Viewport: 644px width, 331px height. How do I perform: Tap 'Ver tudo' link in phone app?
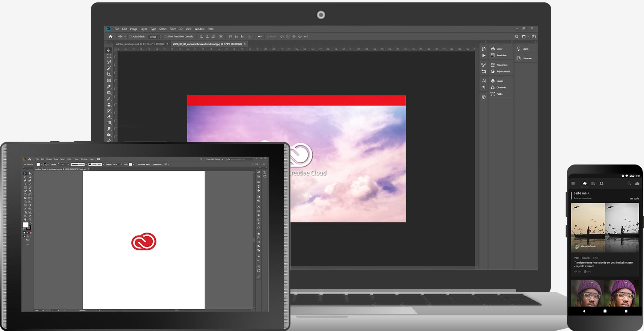click(634, 198)
